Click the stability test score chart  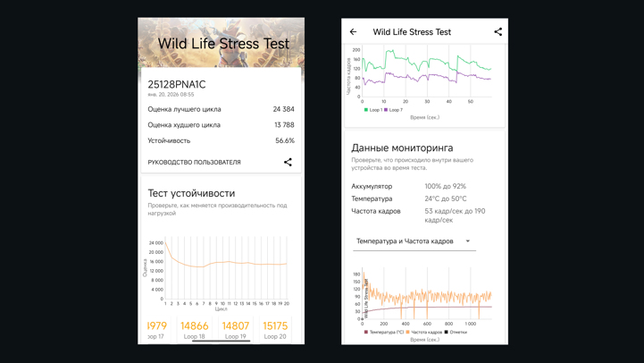pos(223,268)
